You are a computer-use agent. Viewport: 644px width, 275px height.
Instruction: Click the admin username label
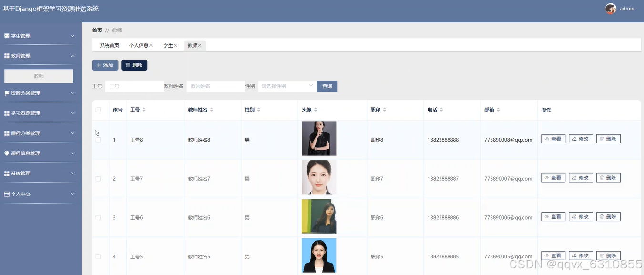(627, 9)
